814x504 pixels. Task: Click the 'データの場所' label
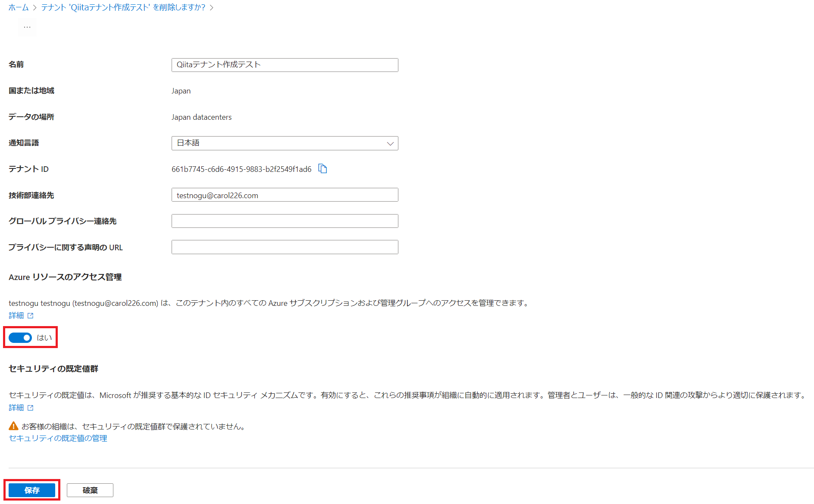pos(31,117)
